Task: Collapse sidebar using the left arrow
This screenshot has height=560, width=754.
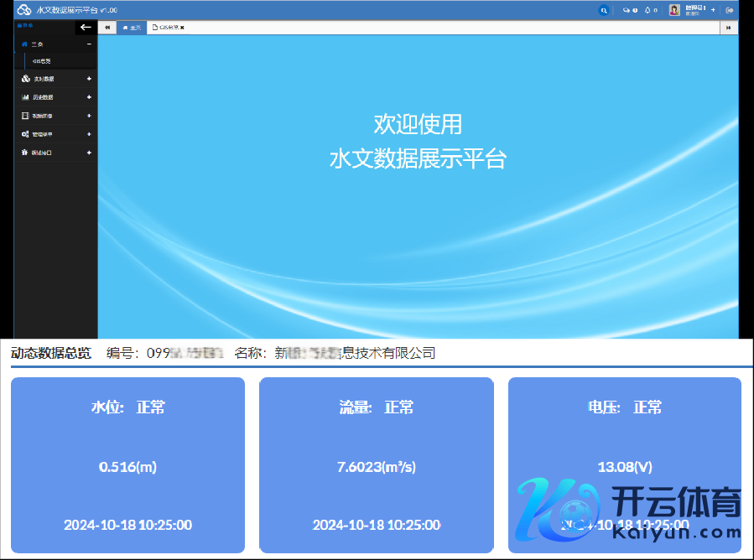Action: [x=86, y=27]
